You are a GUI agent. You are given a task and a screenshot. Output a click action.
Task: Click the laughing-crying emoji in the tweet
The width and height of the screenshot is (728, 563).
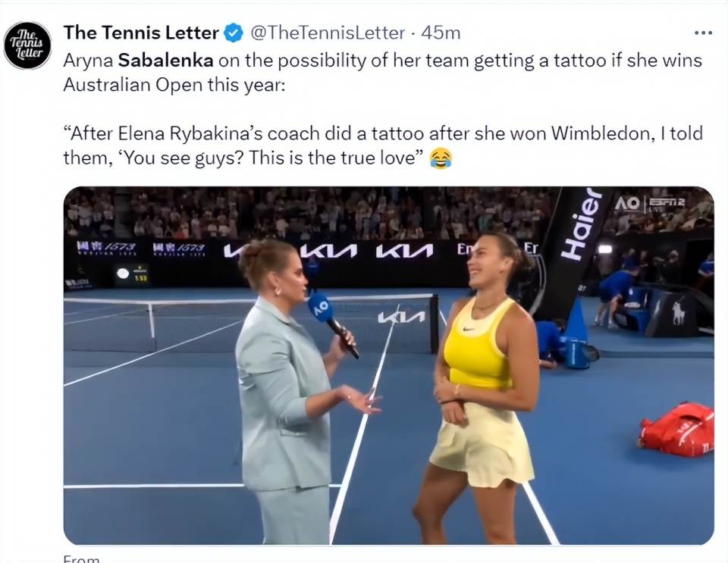click(440, 158)
